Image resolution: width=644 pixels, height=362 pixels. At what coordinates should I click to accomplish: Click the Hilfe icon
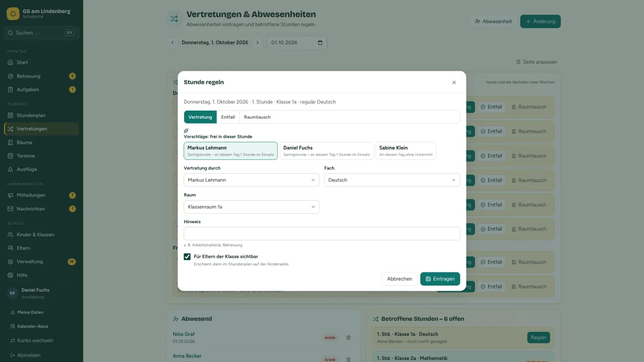[x=11, y=275]
